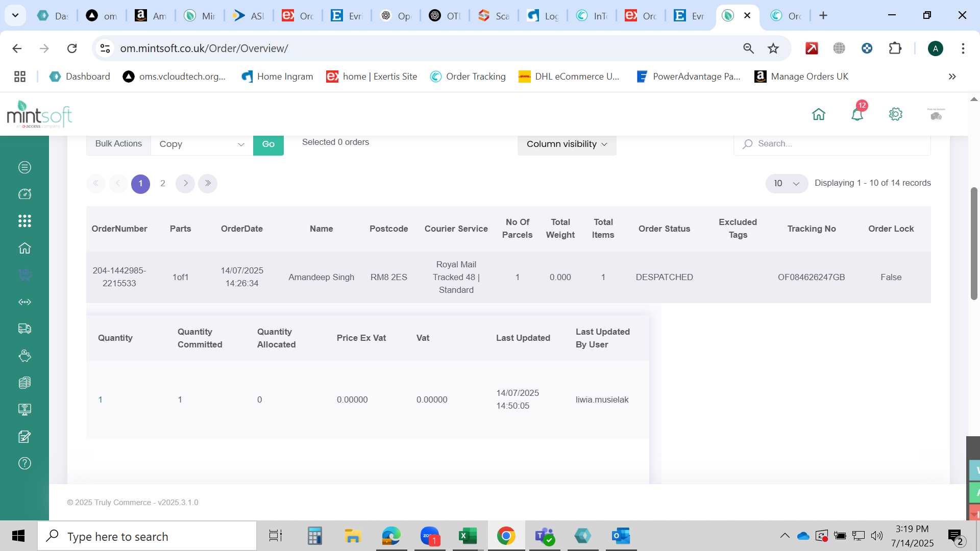980x551 pixels.
Task: Open a new browser tab
Action: (823, 15)
